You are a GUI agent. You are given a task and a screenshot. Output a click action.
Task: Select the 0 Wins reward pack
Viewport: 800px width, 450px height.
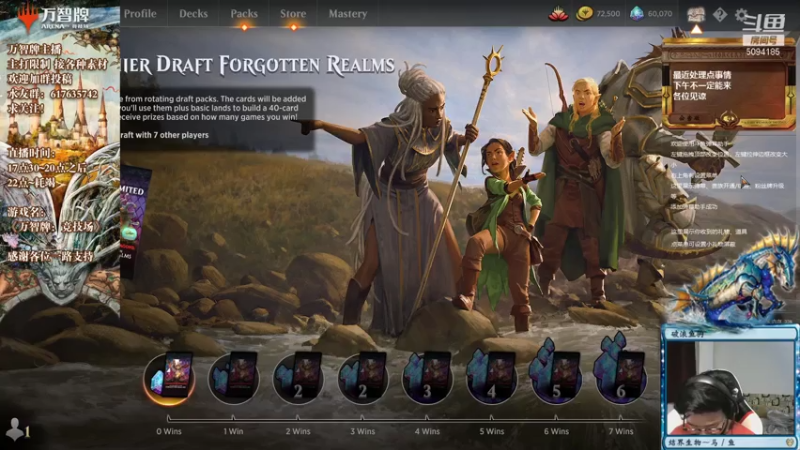point(169,378)
